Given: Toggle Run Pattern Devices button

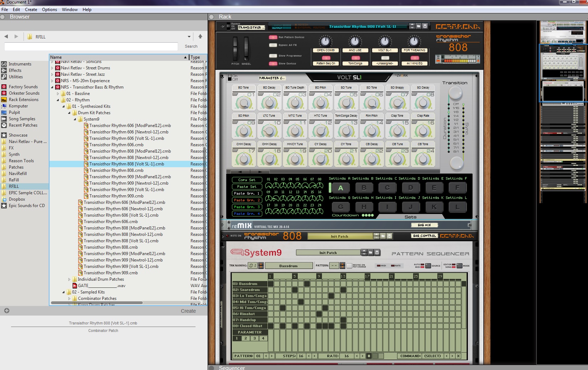Looking at the screenshot, I should click(273, 37).
